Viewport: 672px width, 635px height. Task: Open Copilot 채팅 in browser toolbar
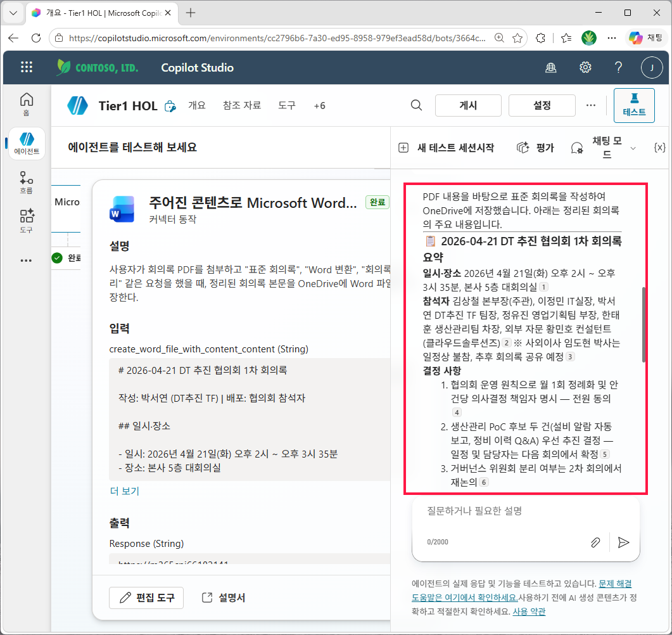click(x=646, y=38)
